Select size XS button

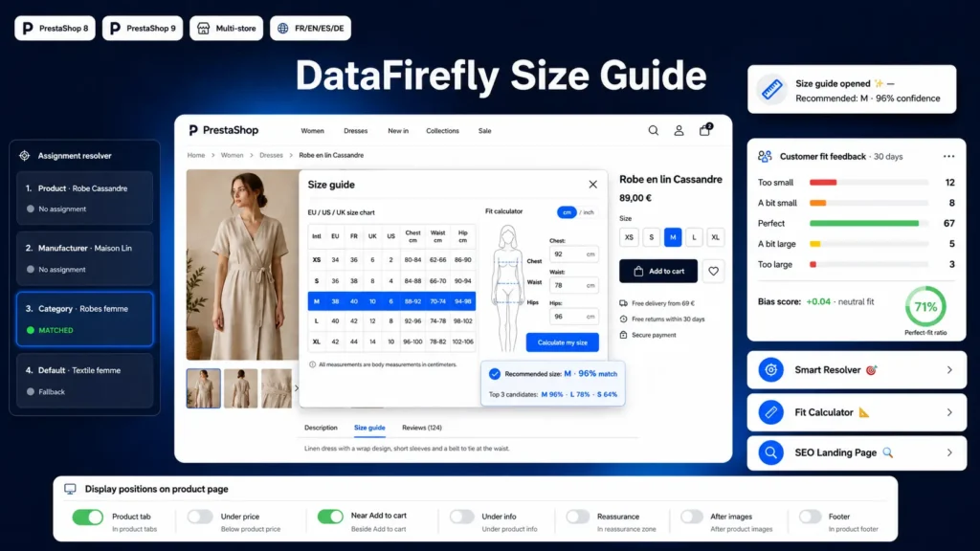click(629, 237)
